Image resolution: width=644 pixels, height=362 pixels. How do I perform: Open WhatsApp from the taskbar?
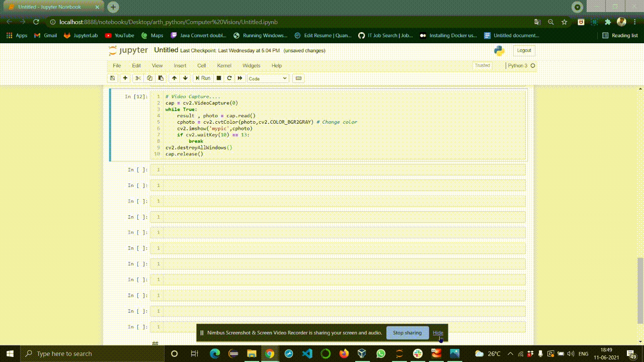coord(381,353)
